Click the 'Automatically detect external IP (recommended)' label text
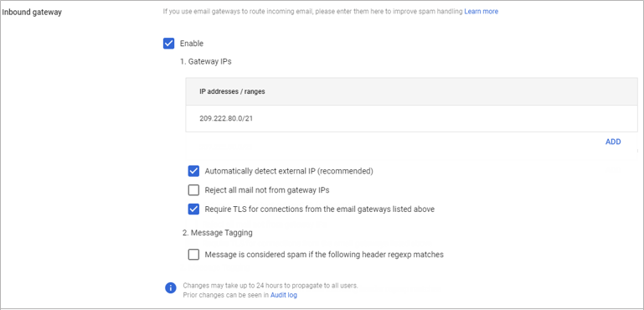Screen dimensions: 644x310 click(x=289, y=171)
